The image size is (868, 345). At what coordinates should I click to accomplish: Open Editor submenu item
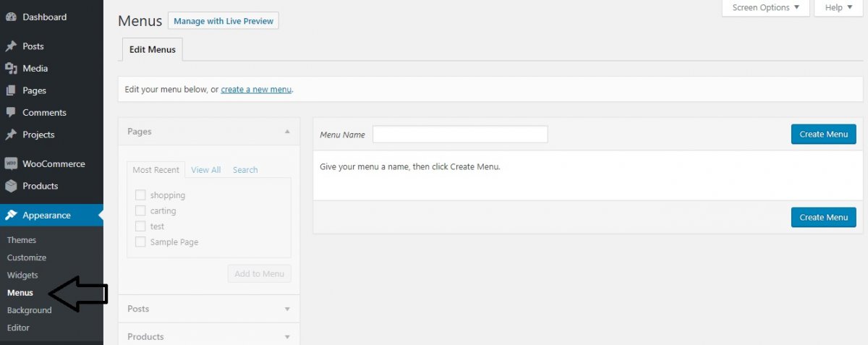point(19,328)
